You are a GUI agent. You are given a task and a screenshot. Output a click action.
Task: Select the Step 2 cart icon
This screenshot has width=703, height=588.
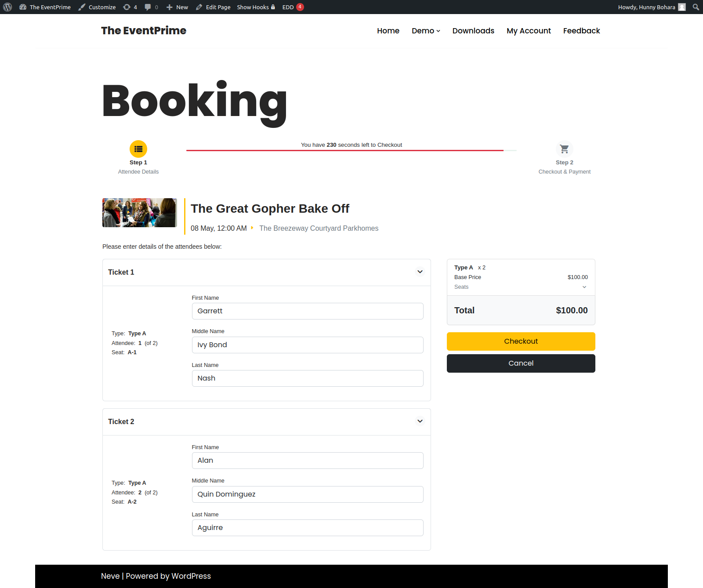(x=565, y=149)
